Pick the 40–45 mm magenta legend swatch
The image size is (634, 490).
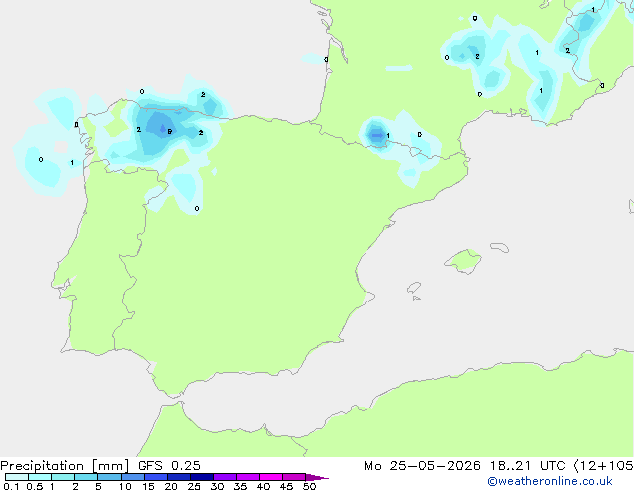[x=271, y=477]
